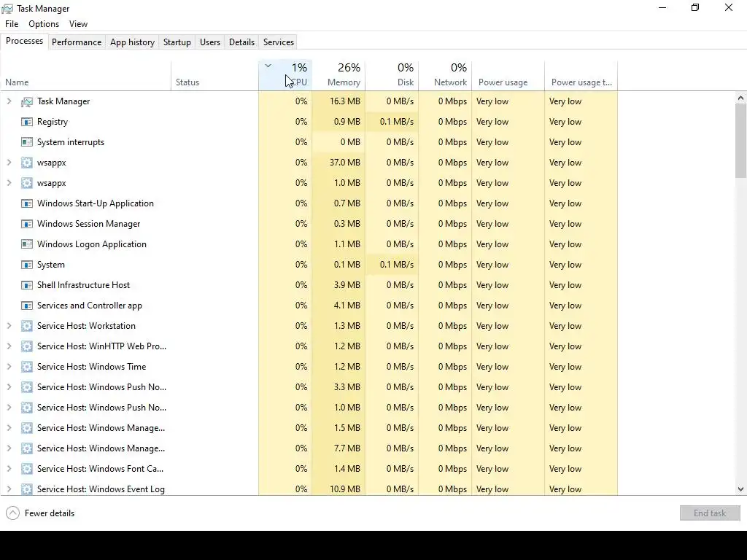The image size is (747, 560).
Task: Switch to the Startup tab
Action: (177, 42)
